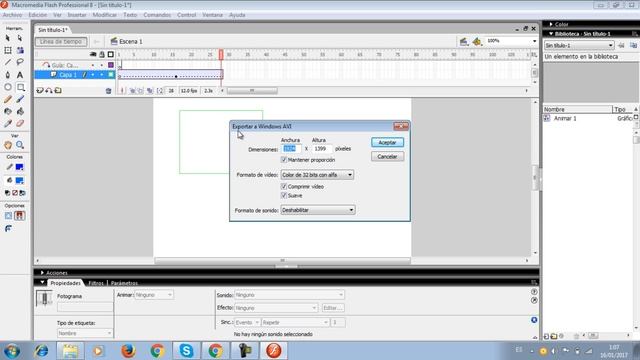This screenshot has width=640, height=360.
Task: Open the Edit Symbols icon
Action: 477,41
